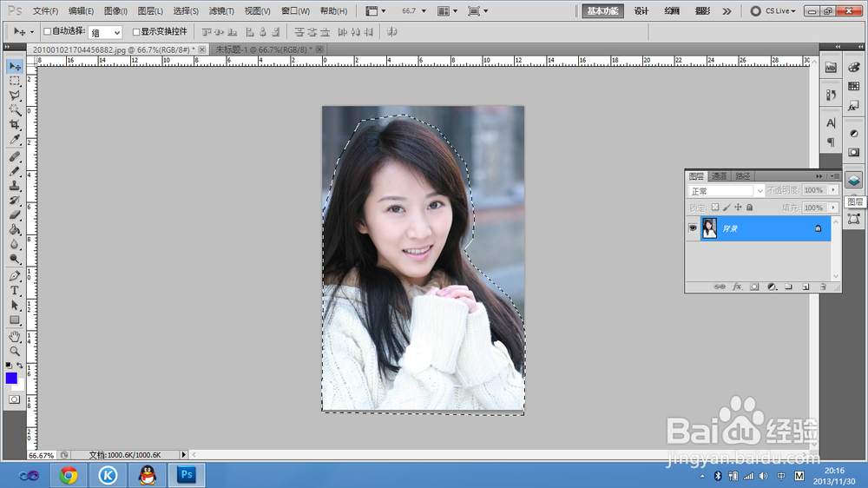The image size is (868, 488).
Task: Open the History panel icon
Action: coord(831,96)
